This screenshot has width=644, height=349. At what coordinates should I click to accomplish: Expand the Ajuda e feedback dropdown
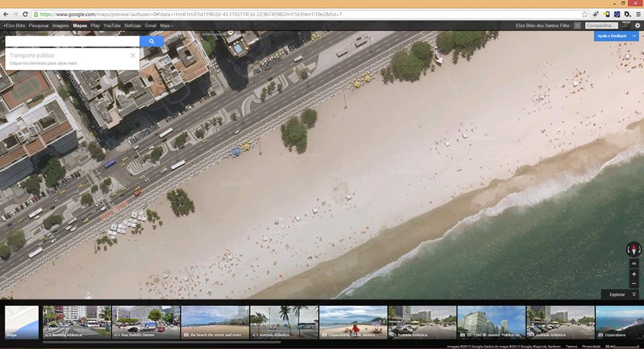pos(635,36)
